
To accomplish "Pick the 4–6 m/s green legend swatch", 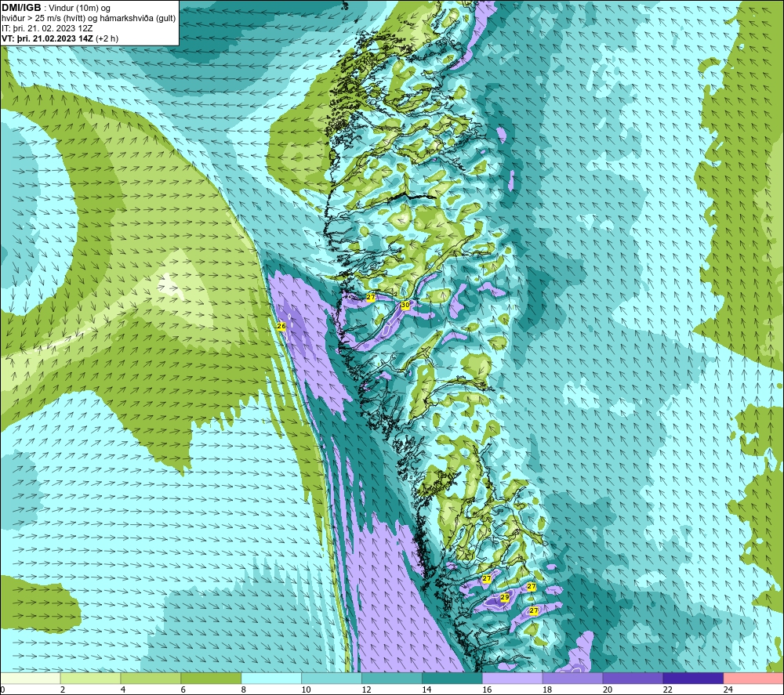I will 151,678.
